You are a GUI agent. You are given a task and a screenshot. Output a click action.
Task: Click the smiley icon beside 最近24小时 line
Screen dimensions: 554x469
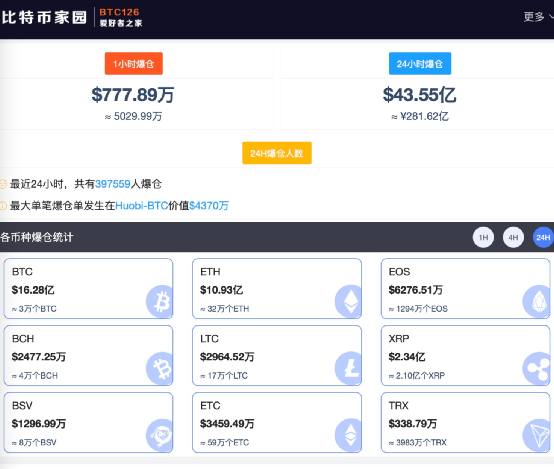pyautogui.click(x=3, y=184)
